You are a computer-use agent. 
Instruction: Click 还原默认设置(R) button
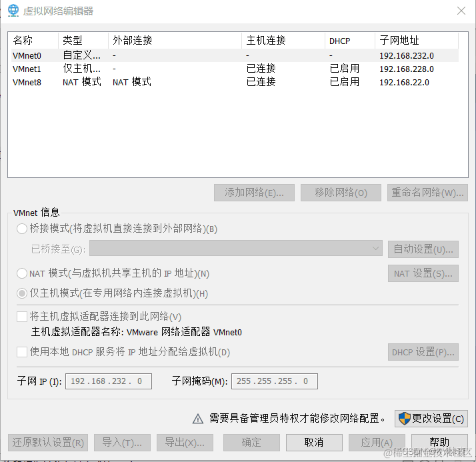[48, 442]
